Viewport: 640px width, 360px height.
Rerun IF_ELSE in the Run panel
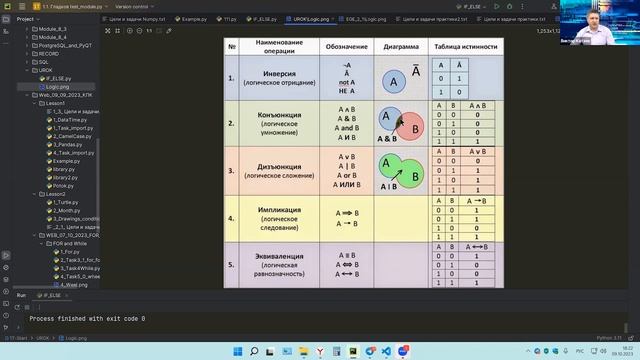click(x=18, y=307)
